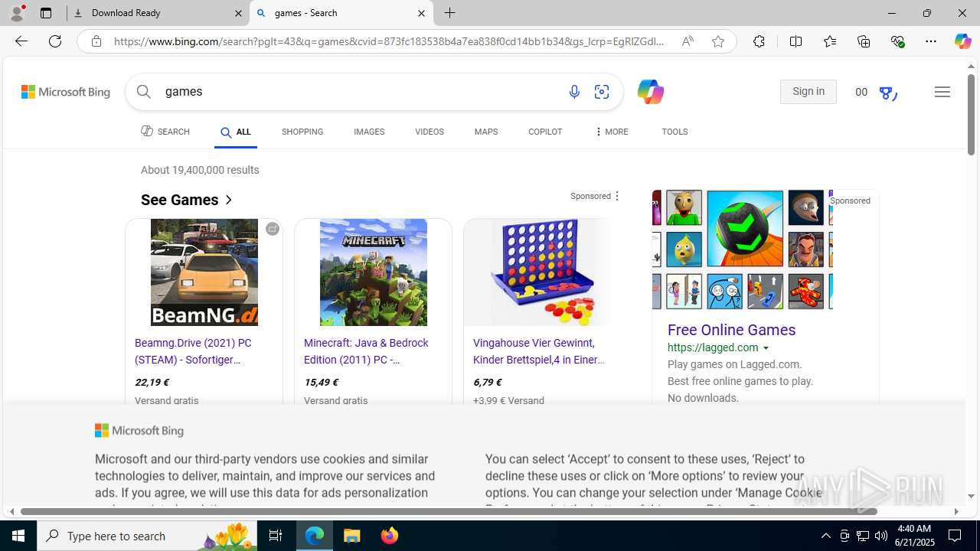
Task: Click the browser Back arrow
Action: (x=21, y=41)
